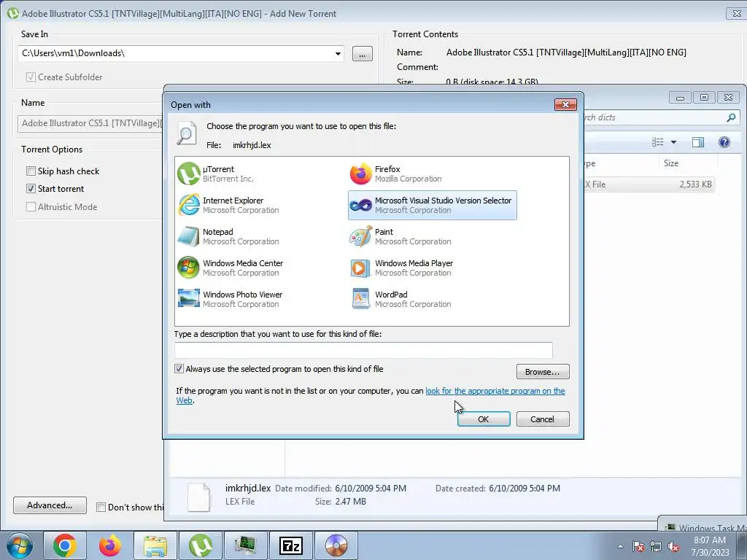Enable Skip hash check option
The image size is (747, 560).
click(x=31, y=171)
